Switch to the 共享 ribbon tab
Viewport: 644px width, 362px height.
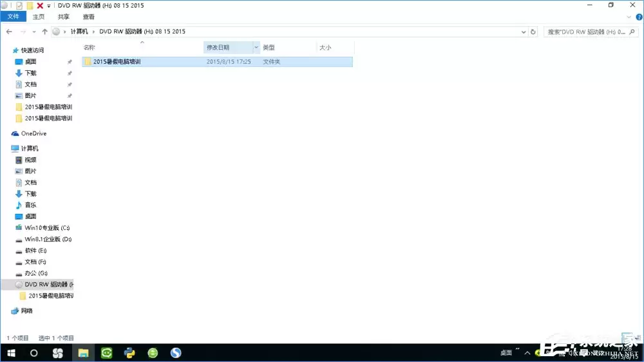click(63, 17)
